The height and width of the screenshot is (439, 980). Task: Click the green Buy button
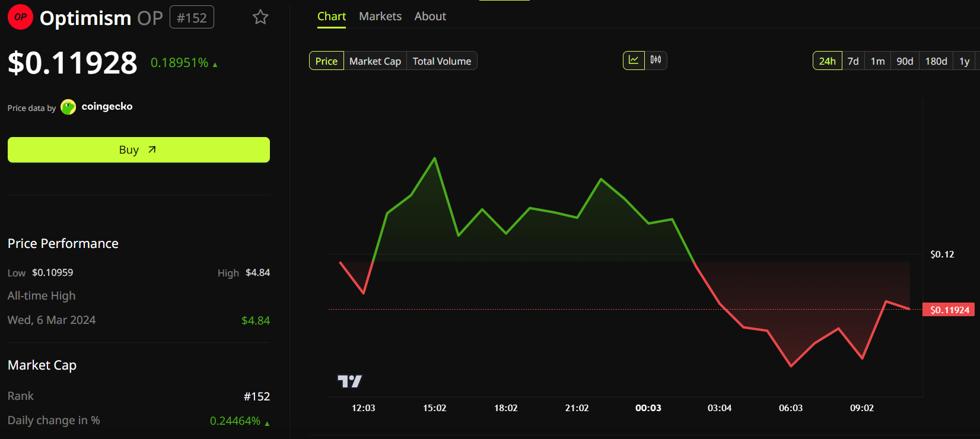tap(139, 149)
